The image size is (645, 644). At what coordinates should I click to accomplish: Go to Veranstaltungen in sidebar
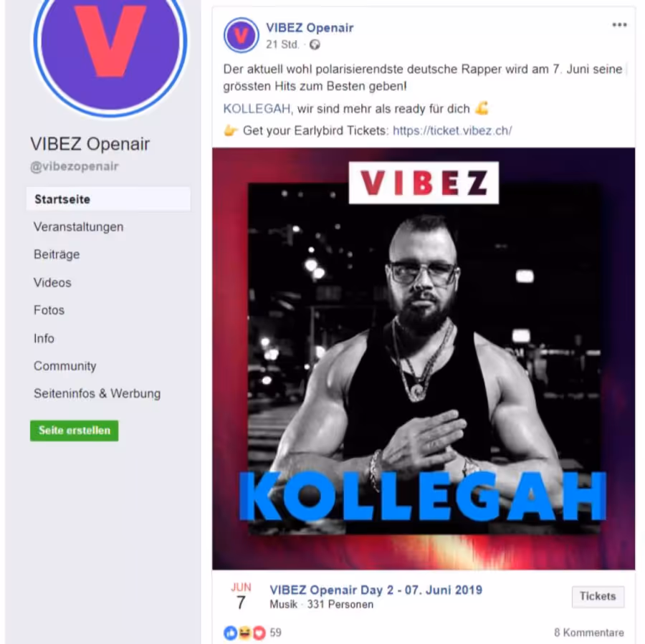click(78, 227)
